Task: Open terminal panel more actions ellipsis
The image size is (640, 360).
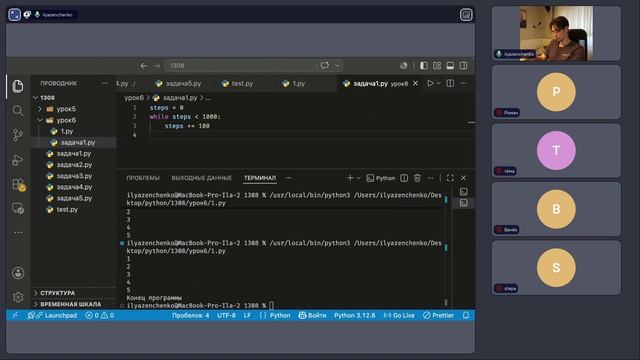Action: pos(430,178)
